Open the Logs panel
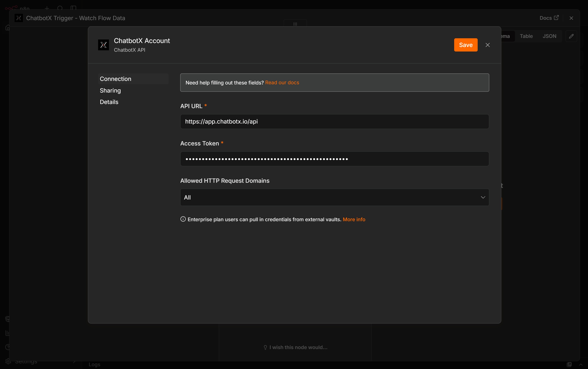This screenshot has height=369, width=588. (95, 364)
